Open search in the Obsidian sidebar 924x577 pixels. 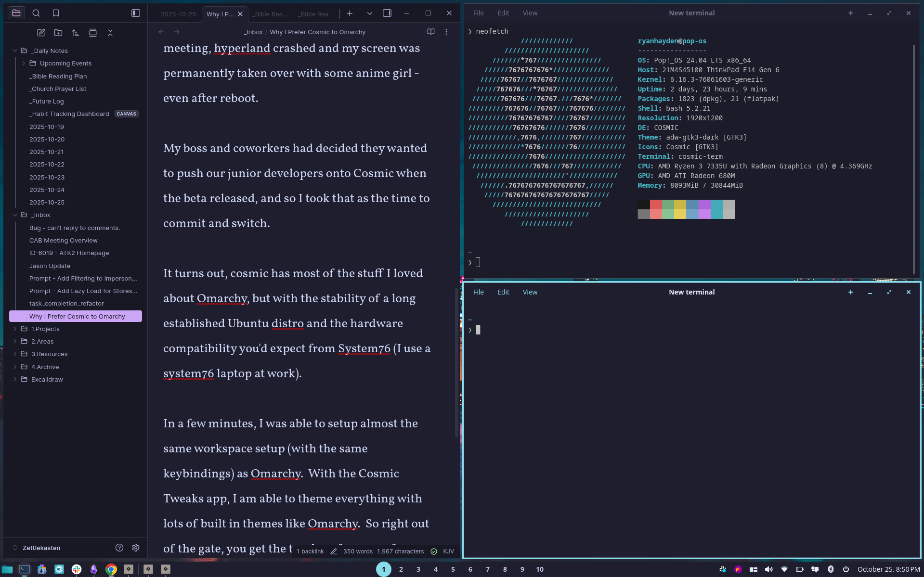tap(36, 13)
